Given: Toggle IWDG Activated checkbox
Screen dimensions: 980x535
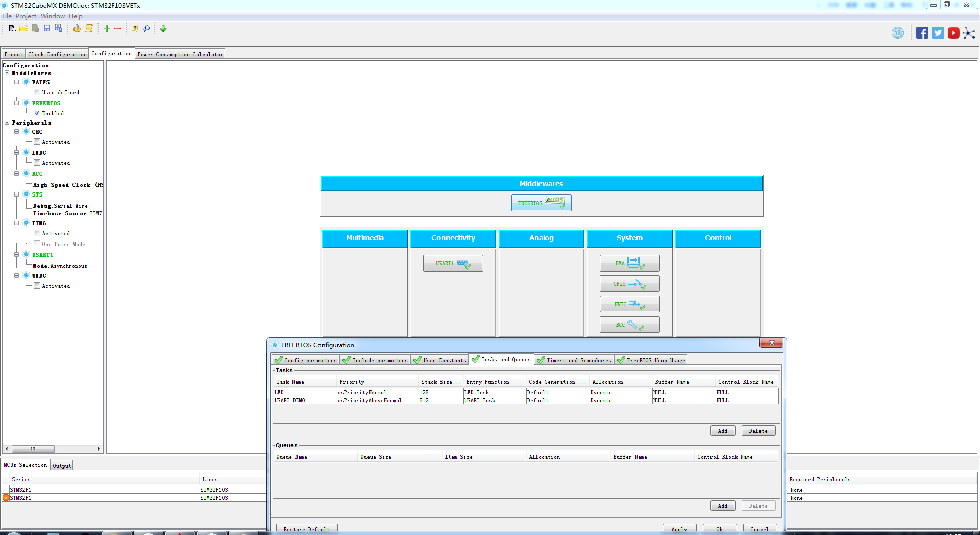Looking at the screenshot, I should coord(37,163).
